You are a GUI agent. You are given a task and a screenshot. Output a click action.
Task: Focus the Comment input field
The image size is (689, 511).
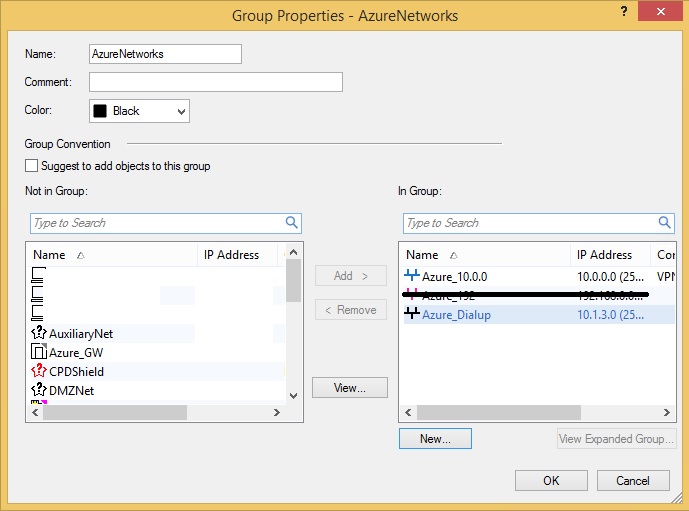coord(216,82)
